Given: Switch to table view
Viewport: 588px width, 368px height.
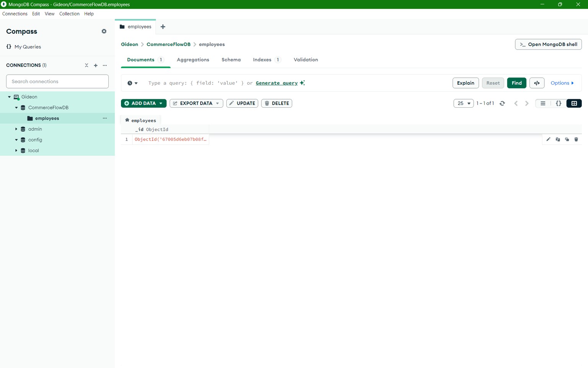Looking at the screenshot, I should [574, 103].
